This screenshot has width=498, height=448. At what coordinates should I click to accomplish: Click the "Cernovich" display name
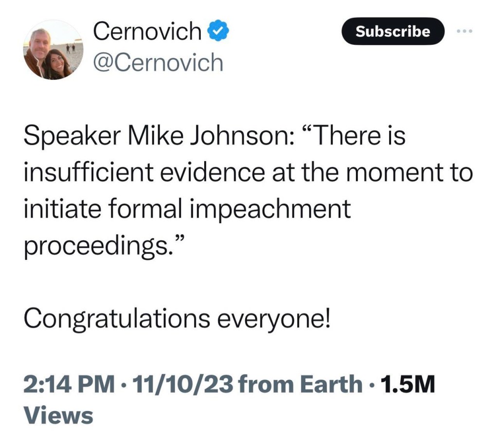pyautogui.click(x=147, y=32)
